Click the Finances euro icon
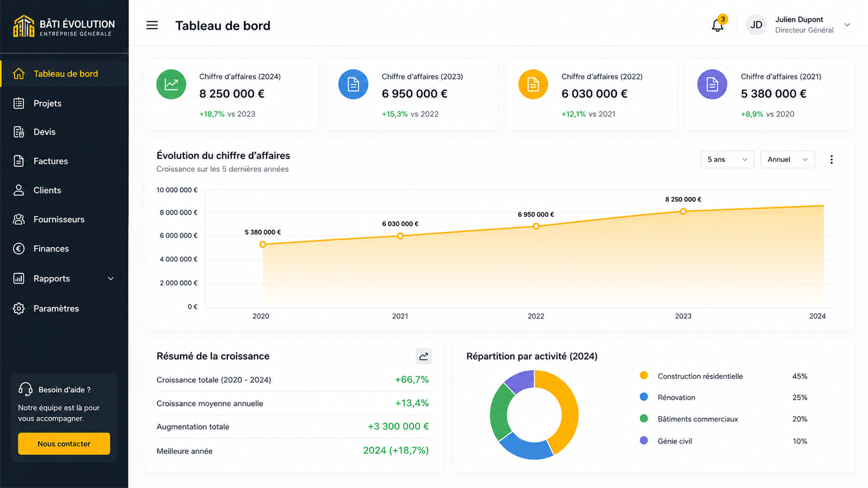 (19, 249)
